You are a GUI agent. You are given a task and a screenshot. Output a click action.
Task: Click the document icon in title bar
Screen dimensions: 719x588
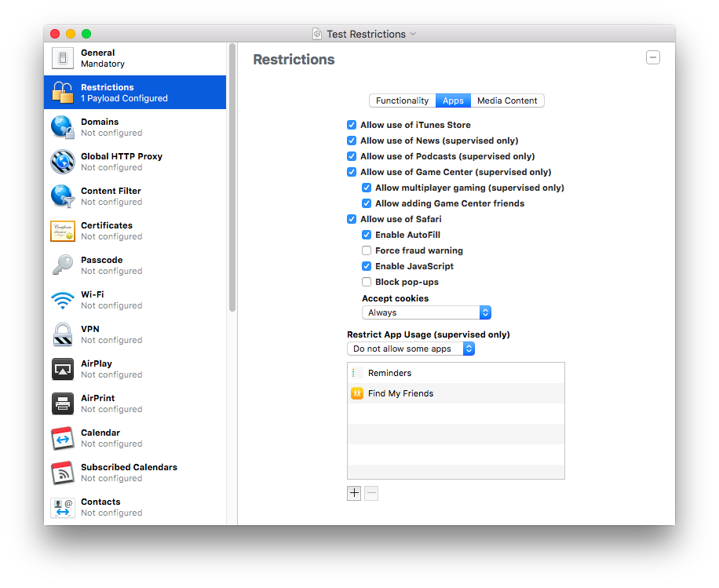pos(317,34)
